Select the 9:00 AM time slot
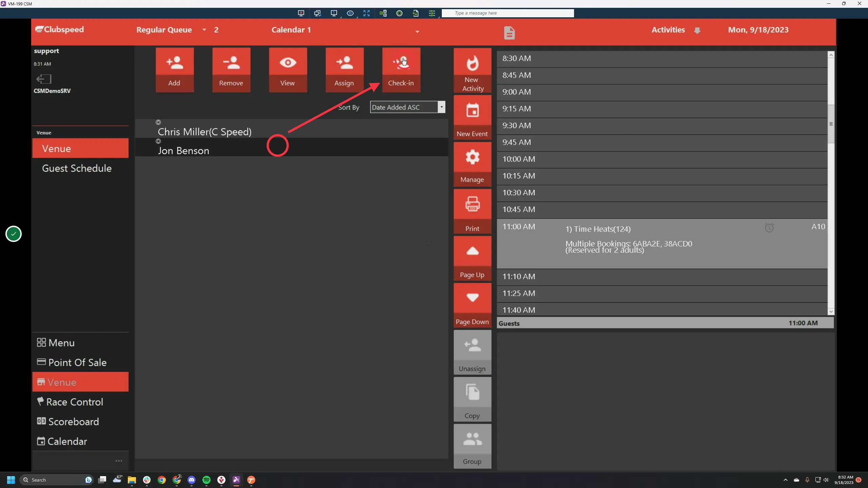Screen dimensions: 868x488 point(662,92)
